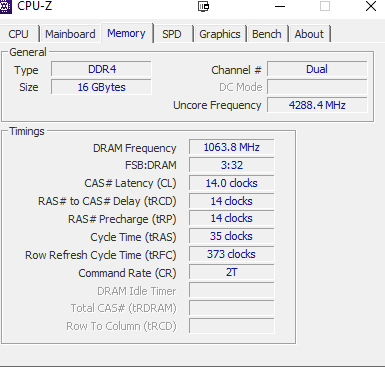Click the CPU-Z app icon in title bar
Screen dimensions: 385x367
coord(5,7)
